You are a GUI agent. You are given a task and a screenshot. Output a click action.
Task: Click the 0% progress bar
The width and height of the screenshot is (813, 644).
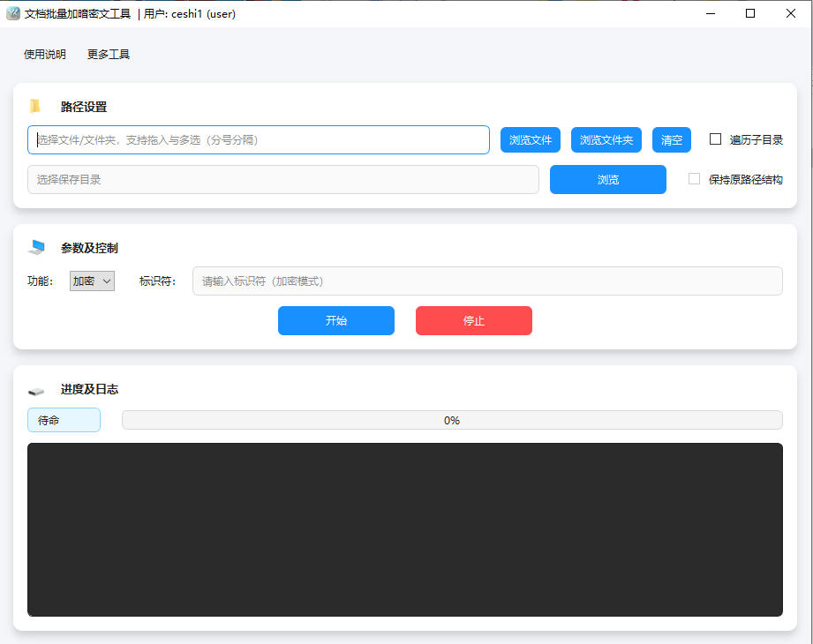pos(452,421)
